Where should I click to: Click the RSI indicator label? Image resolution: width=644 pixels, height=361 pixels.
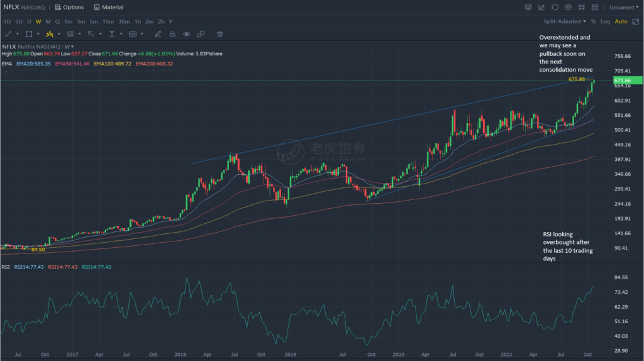point(6,267)
